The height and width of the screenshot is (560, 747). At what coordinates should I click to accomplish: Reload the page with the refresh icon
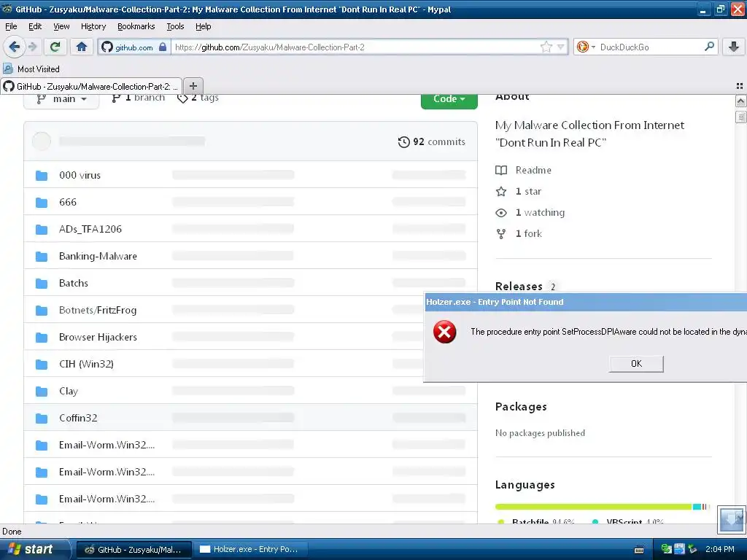pos(55,47)
